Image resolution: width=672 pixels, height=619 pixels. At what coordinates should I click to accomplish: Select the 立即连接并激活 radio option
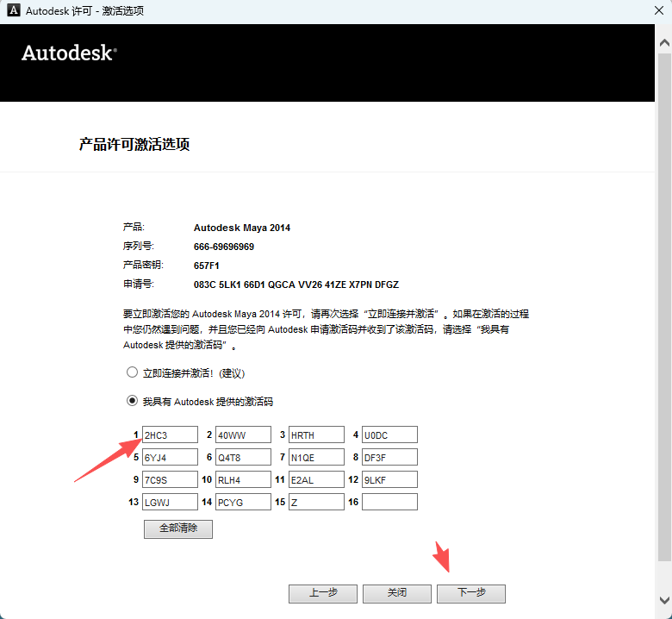tap(132, 372)
